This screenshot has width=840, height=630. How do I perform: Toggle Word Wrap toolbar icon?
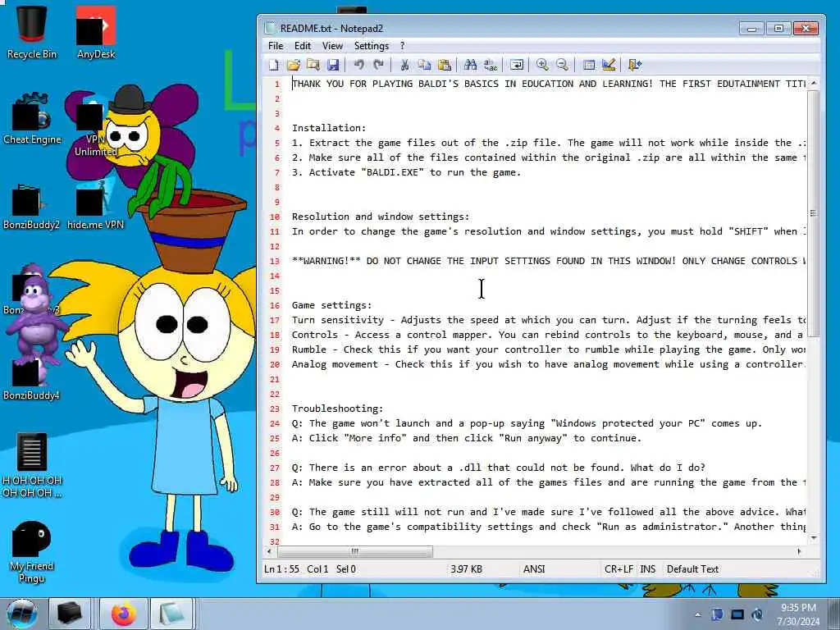click(x=517, y=65)
